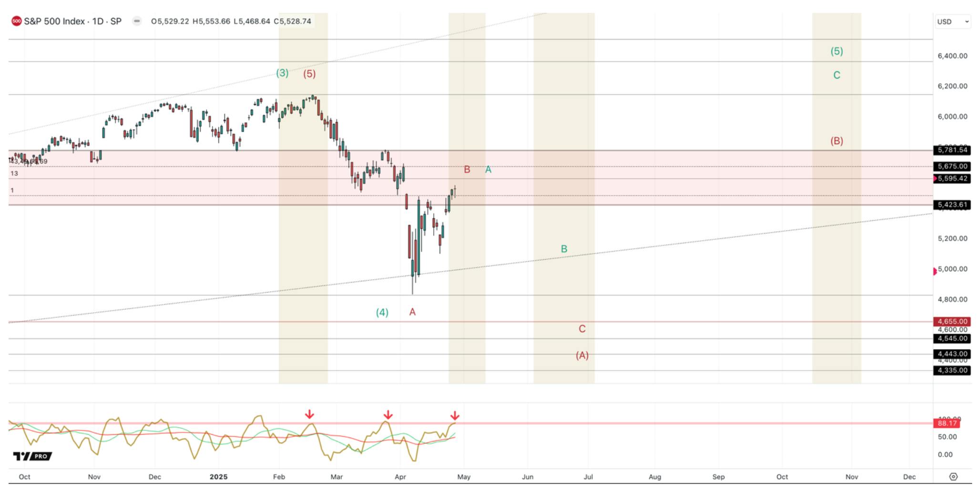The width and height of the screenshot is (980, 490).
Task: Click the Feb label on time axis
Action: [279, 477]
